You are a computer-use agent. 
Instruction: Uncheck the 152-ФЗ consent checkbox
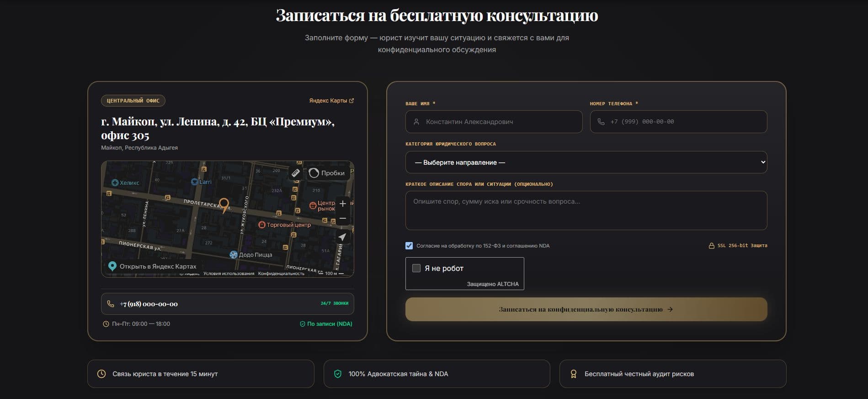click(x=409, y=246)
